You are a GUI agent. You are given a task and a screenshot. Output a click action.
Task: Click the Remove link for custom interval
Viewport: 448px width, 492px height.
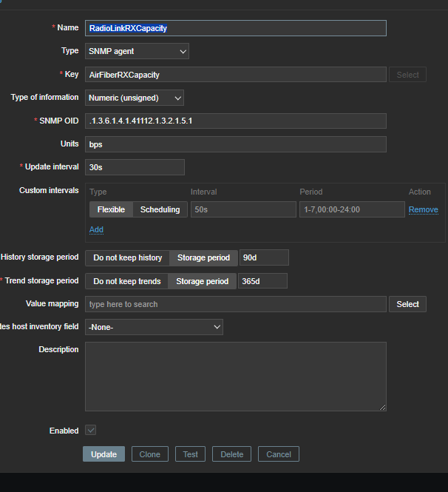click(x=423, y=209)
